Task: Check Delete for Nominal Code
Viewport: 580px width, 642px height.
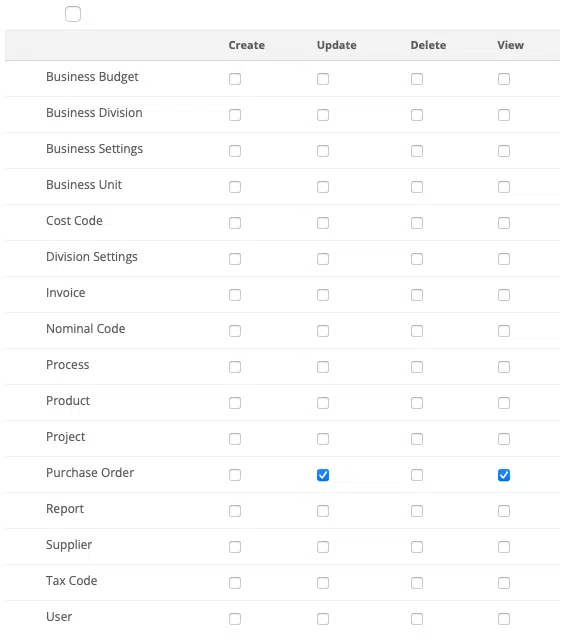Action: click(x=417, y=331)
